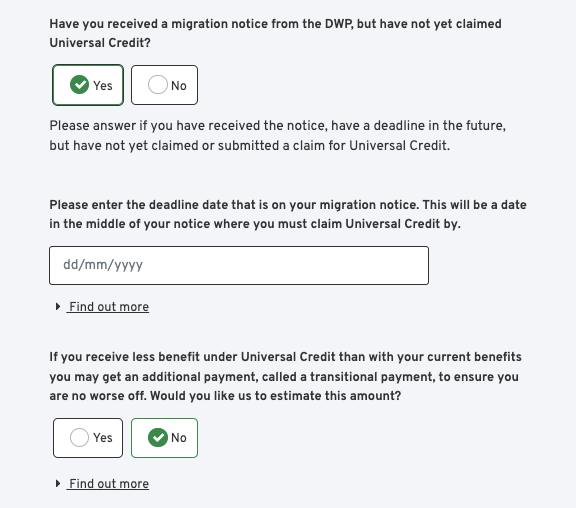This screenshot has height=508, width=576.
Task: Click empty radio circle beside migration notice No
Action: point(158,85)
